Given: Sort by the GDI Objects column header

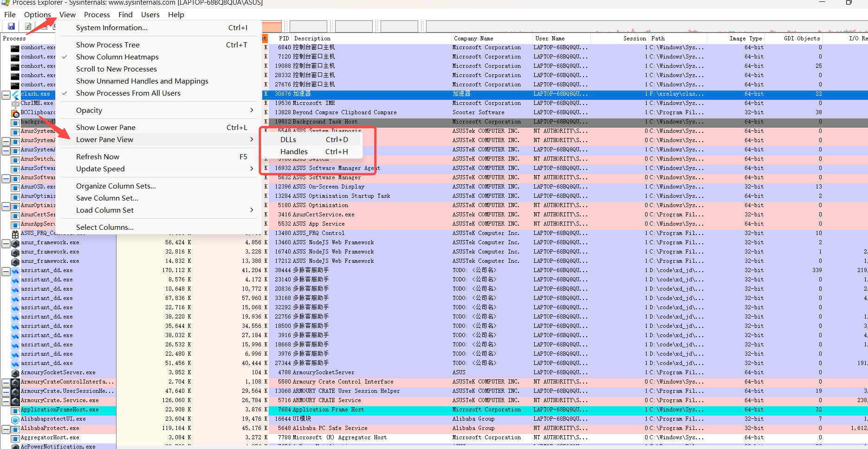Looking at the screenshot, I should point(793,39).
